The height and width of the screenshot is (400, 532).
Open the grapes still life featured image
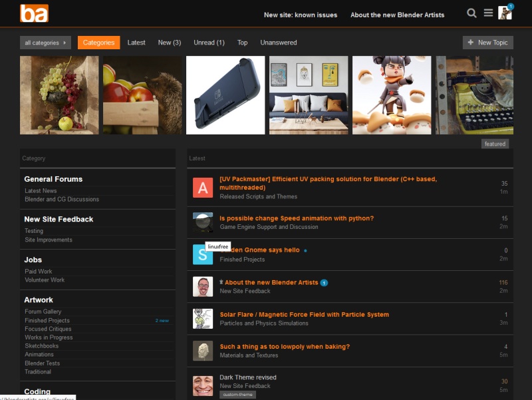tap(59, 95)
